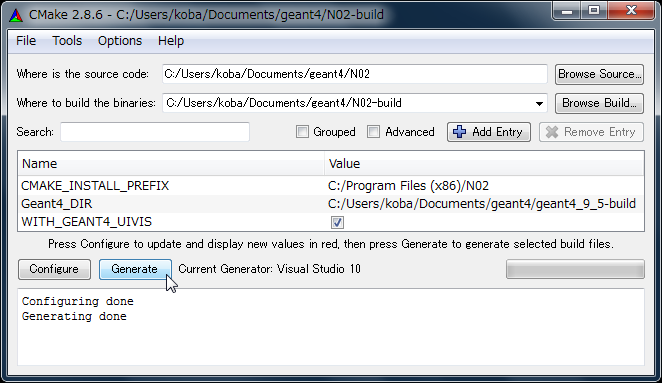
Task: Click the source code path field
Action: pos(355,74)
